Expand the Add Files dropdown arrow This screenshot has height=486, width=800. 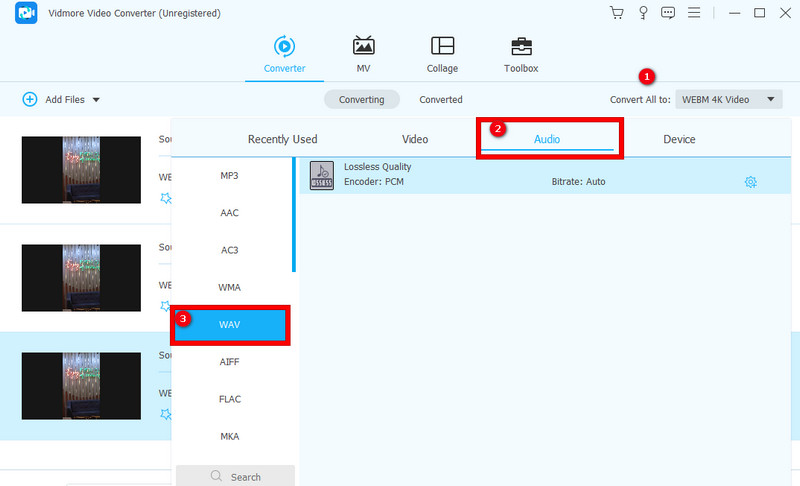pyautogui.click(x=96, y=100)
